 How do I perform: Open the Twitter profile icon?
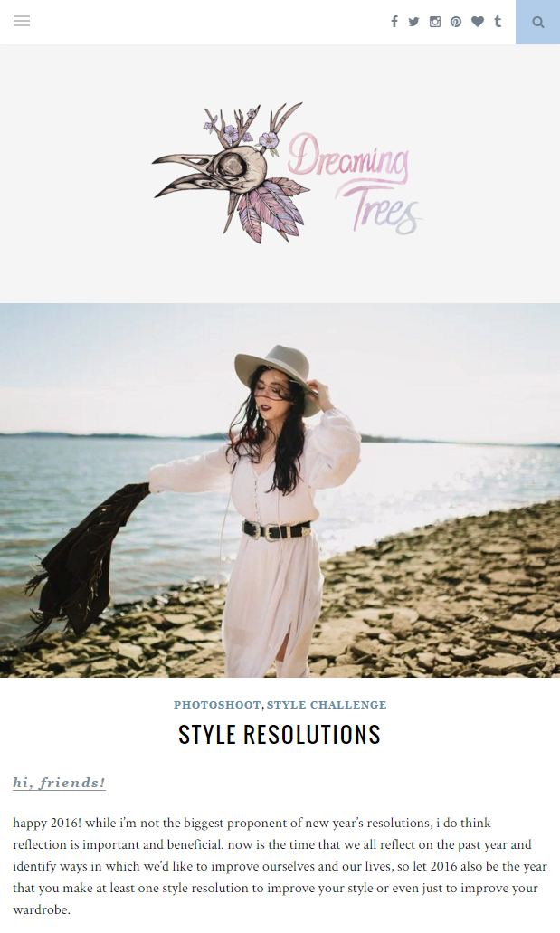[413, 22]
